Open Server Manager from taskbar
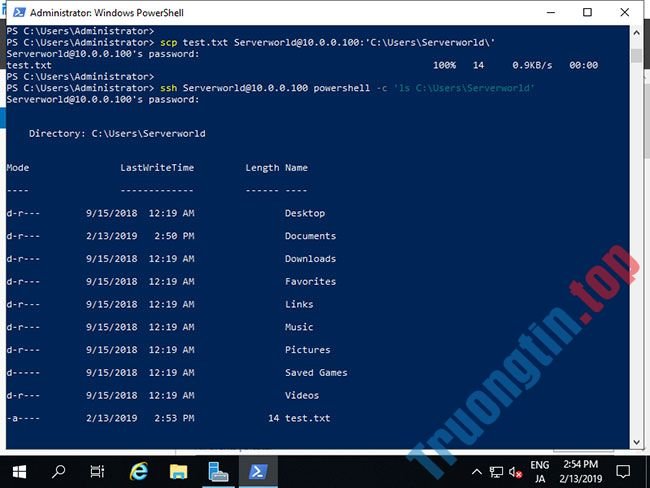Screen dimensions: 650x488 point(218,471)
